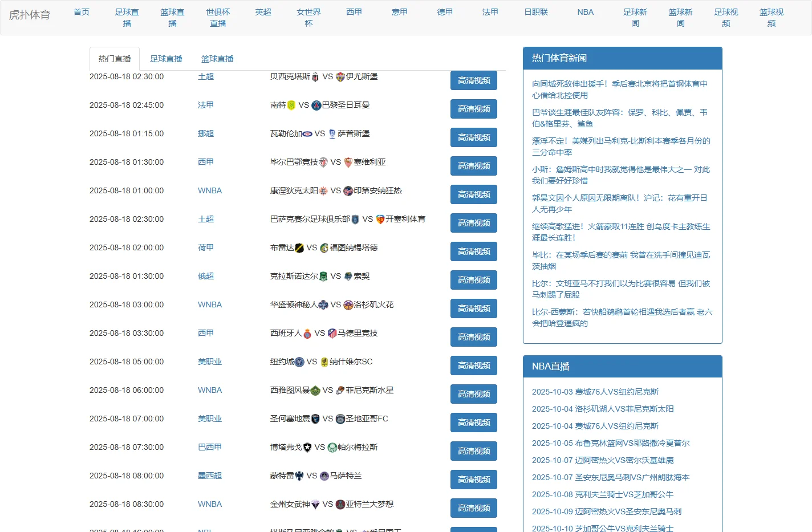The image size is (812, 532).
Task: Open 2025-10-04 洛杉矶湖人VS菲尼克斯太阳 link
Action: [603, 409]
